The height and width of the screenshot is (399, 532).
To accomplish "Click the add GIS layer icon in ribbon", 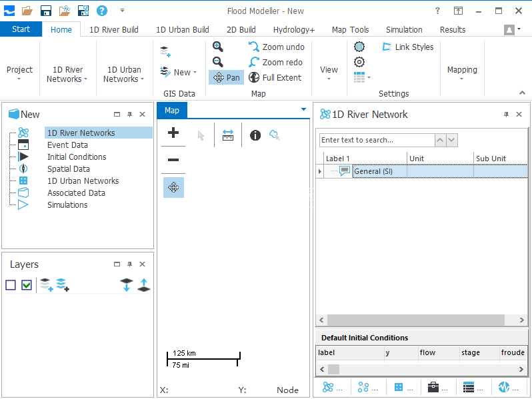I will coord(165,51).
